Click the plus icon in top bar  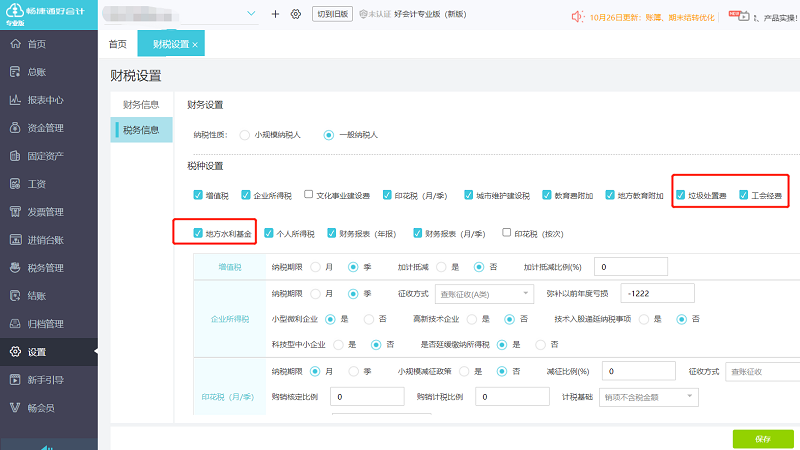tap(275, 14)
